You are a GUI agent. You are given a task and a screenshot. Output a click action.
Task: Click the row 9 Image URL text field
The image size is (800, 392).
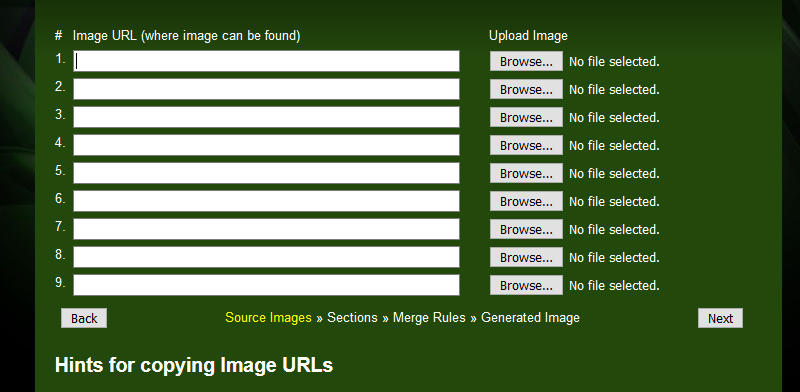pyautogui.click(x=266, y=286)
